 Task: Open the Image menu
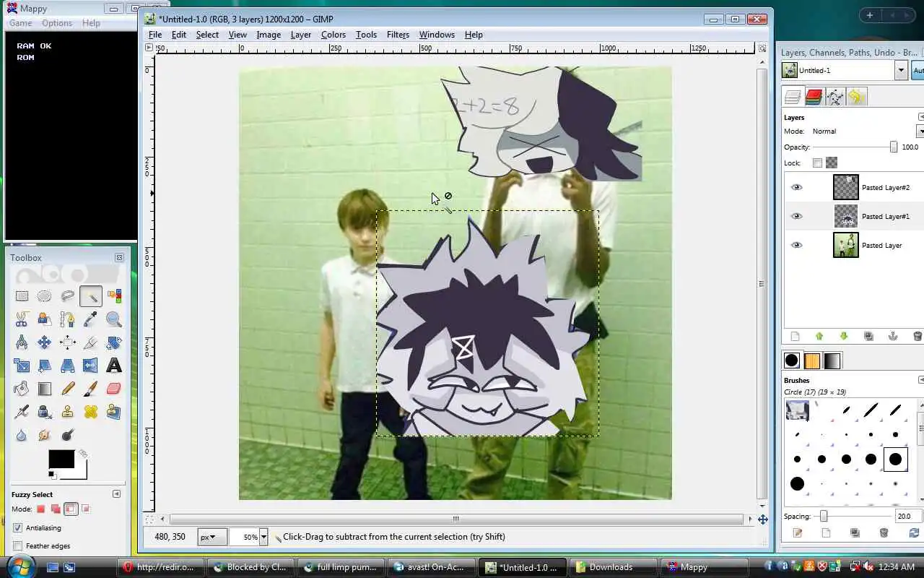coord(269,35)
